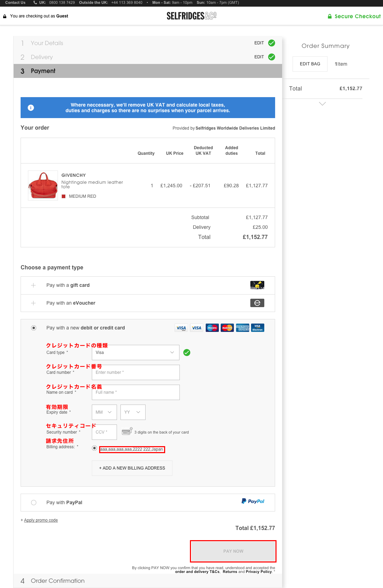The height and width of the screenshot is (588, 383).
Task: Click the Visa Debit card logo
Action: click(x=181, y=328)
